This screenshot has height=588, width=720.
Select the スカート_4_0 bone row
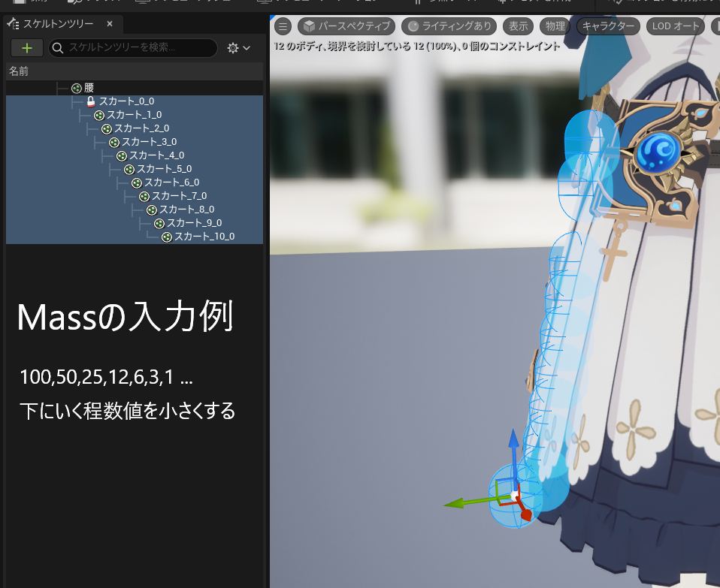tap(134, 155)
